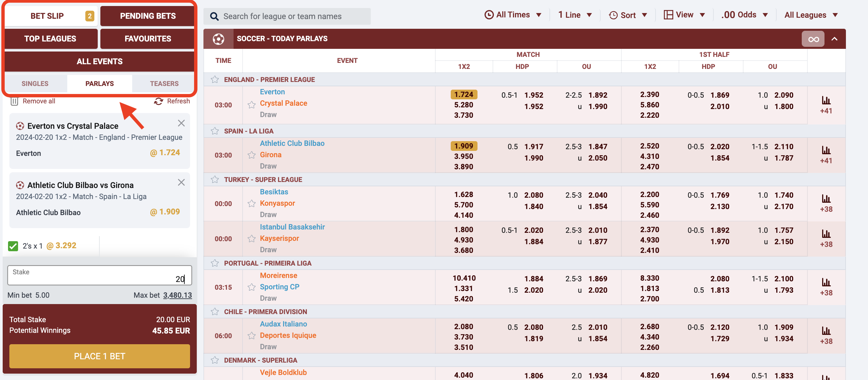Open statistics icon for Istanbul Basaksehir match

point(826,234)
